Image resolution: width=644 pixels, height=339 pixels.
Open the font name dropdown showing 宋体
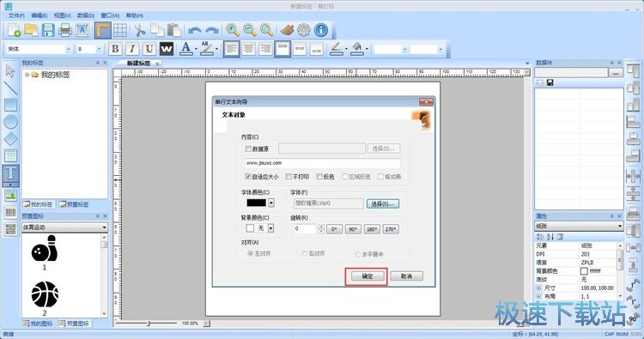[x=69, y=49]
